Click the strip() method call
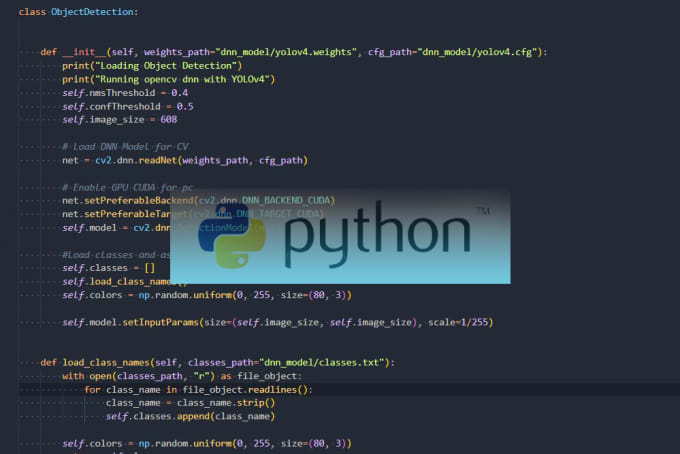 pos(256,403)
